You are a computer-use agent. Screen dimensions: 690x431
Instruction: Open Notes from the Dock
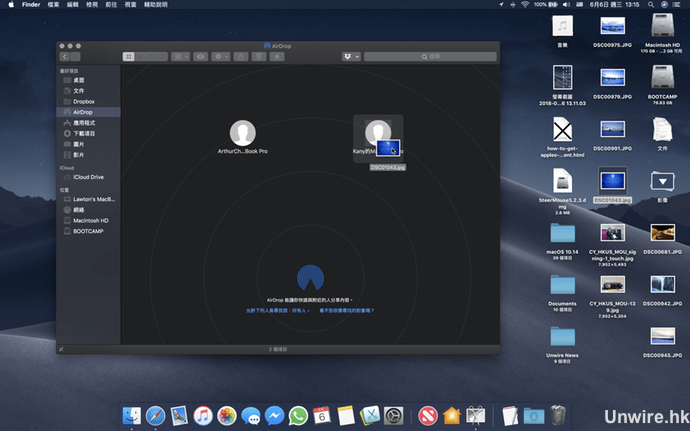pyautogui.click(x=346, y=415)
